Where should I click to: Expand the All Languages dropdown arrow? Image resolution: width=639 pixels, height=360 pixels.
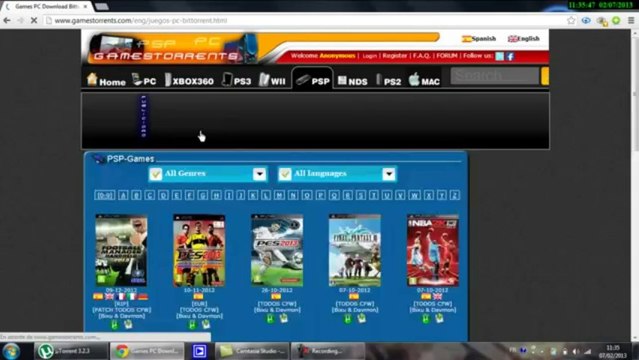pyautogui.click(x=389, y=174)
